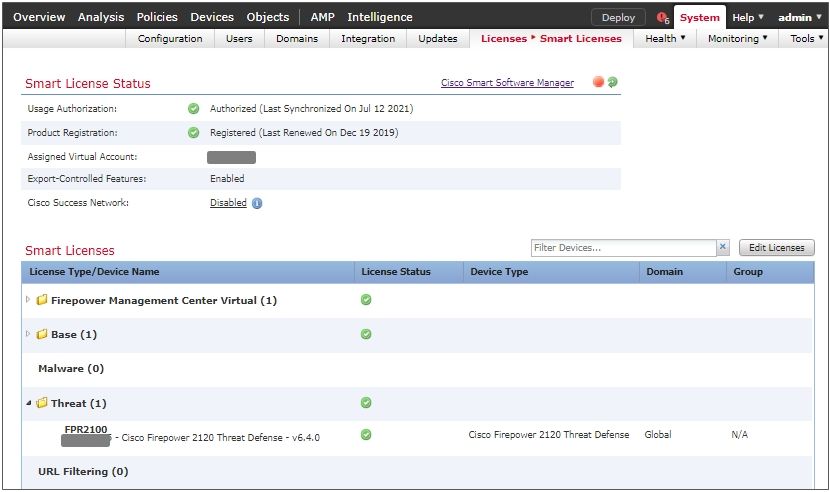Image resolution: width=830 pixels, height=492 pixels.
Task: Click the Disabled Cisco Success Network link
Action: (228, 203)
